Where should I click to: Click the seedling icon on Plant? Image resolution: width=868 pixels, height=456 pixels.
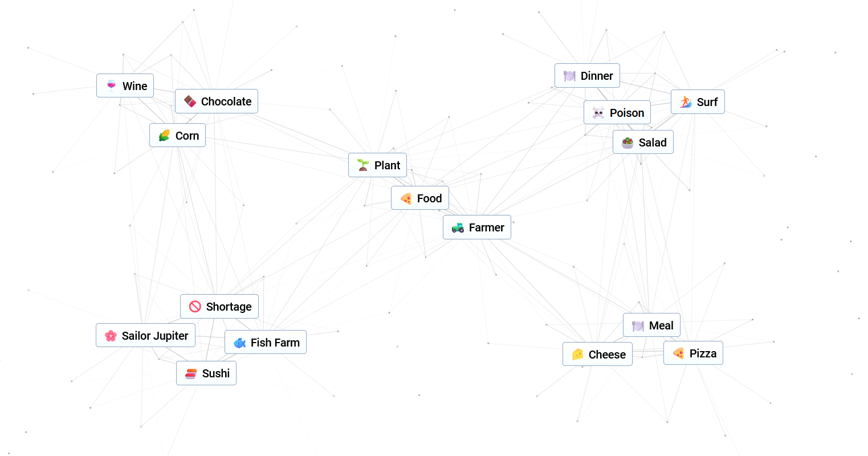[363, 165]
